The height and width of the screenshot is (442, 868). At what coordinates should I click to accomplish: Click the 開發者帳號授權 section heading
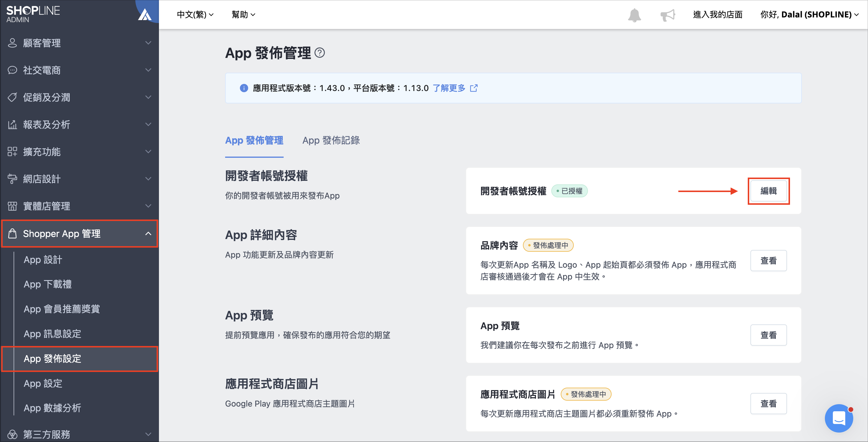pyautogui.click(x=266, y=176)
